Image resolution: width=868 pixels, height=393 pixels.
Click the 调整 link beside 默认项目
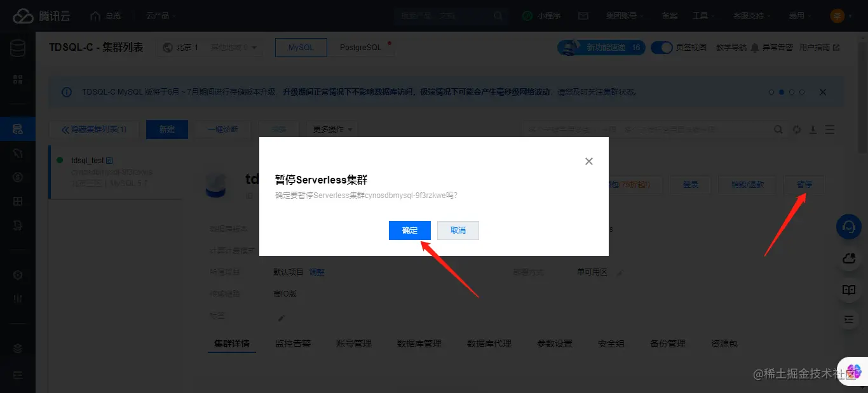coord(317,272)
